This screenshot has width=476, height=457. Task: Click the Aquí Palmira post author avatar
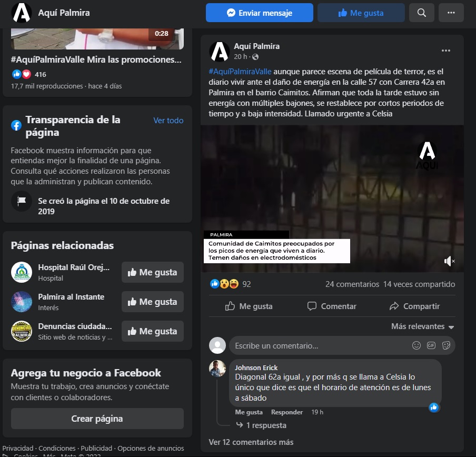click(x=220, y=51)
